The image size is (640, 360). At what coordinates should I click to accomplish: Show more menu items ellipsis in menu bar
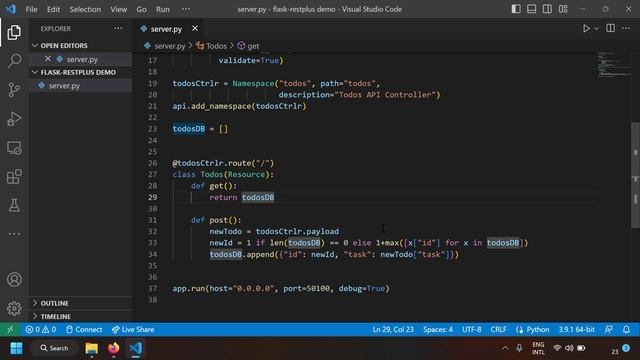point(186,9)
